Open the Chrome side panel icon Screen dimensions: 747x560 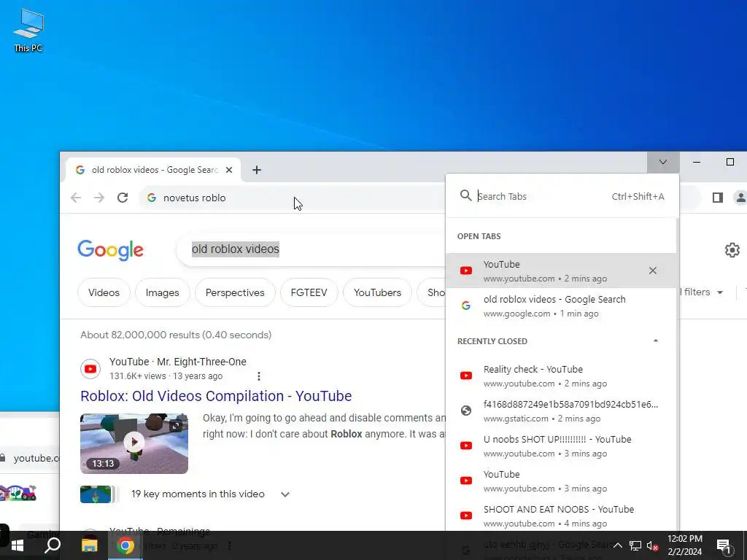click(x=718, y=198)
